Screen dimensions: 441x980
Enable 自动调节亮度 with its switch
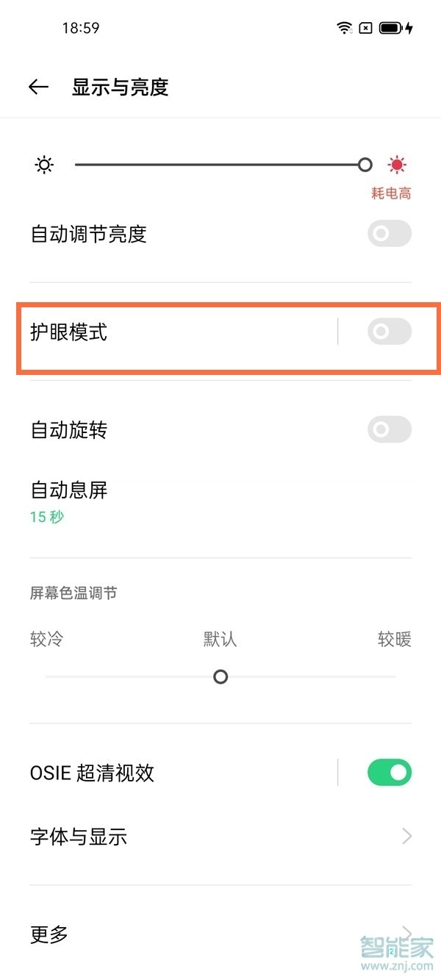pyautogui.click(x=388, y=233)
